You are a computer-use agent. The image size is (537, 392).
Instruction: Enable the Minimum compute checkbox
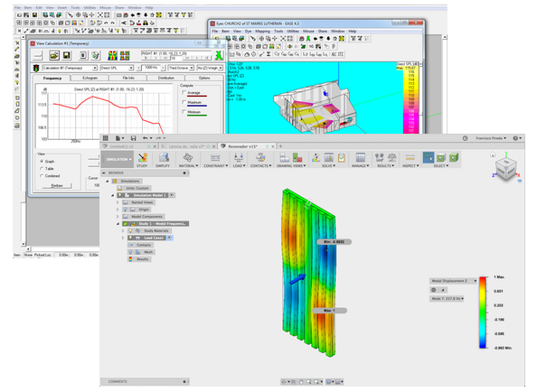184,112
